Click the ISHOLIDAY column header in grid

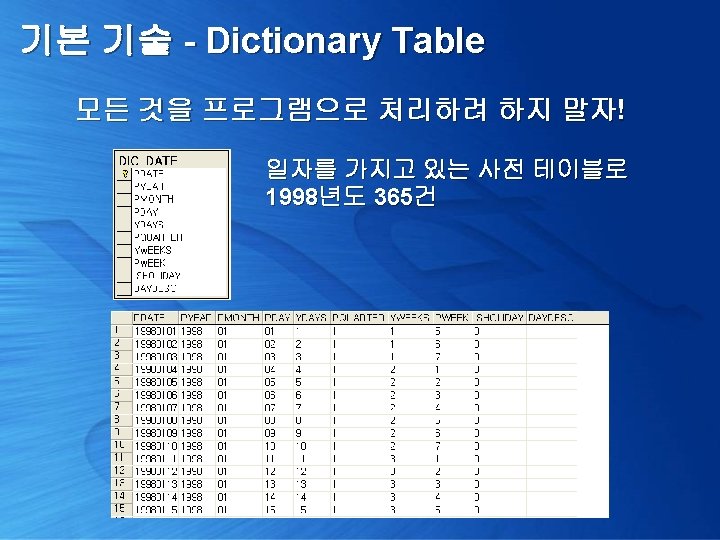click(500, 318)
